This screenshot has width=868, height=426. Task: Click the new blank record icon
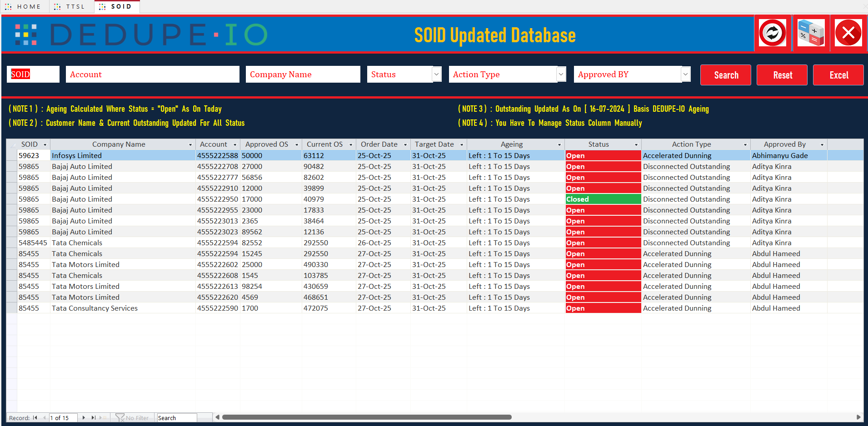pos(105,417)
